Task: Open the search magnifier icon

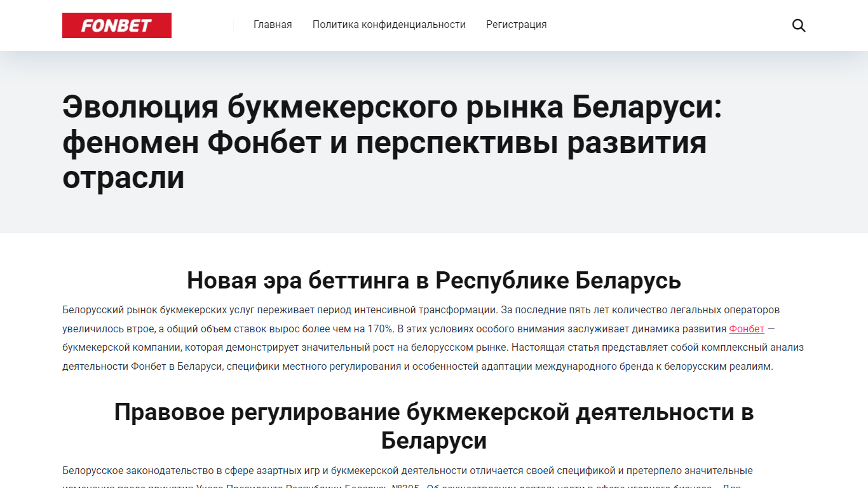Action: point(799,25)
